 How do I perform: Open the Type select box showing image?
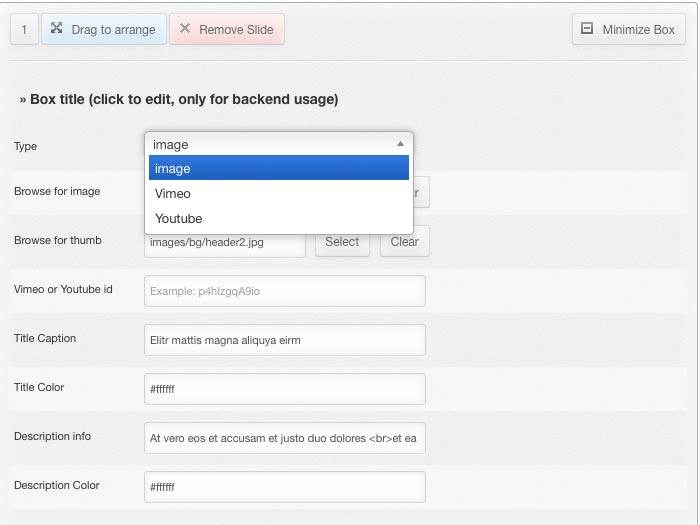click(x=278, y=144)
